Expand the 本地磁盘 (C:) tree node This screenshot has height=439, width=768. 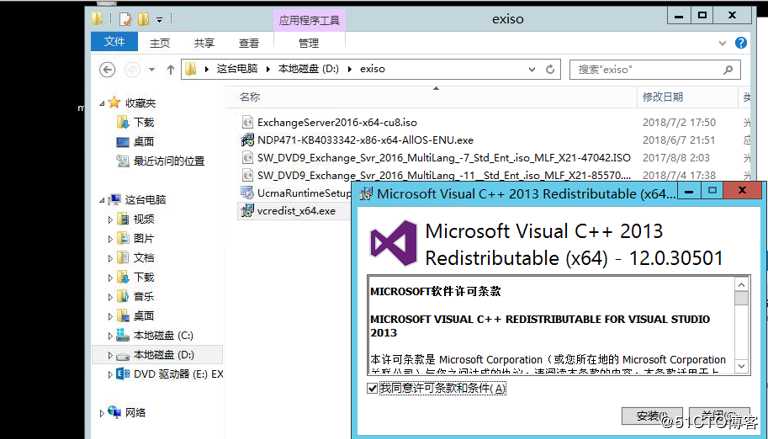point(110,336)
